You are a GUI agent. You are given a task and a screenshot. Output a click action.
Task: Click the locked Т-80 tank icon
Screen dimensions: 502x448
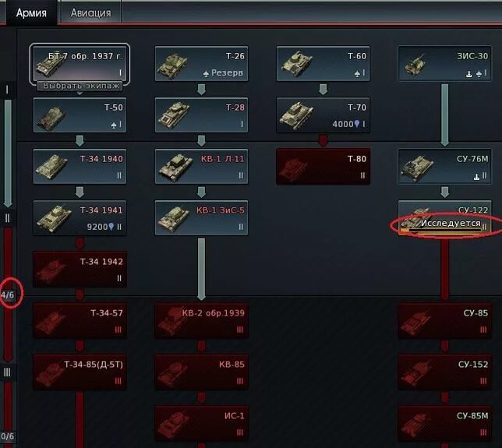tap(293, 169)
